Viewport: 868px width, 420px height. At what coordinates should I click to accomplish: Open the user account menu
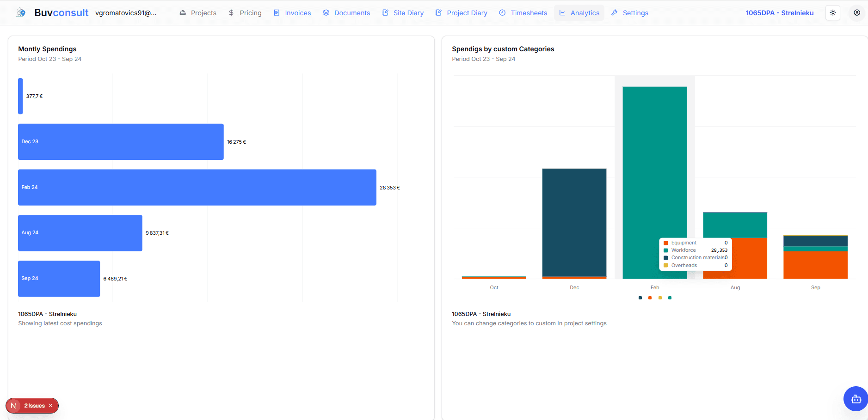click(857, 12)
